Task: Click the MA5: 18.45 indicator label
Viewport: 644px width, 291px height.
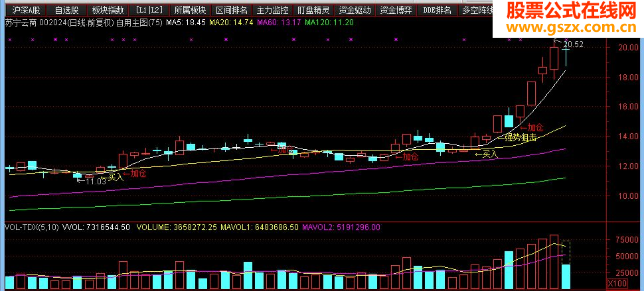Action: click(x=185, y=23)
